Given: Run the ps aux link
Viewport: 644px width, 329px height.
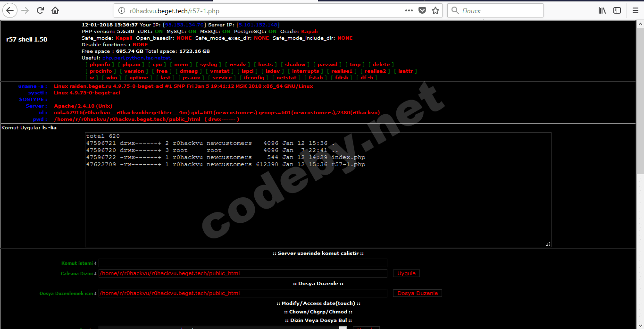Looking at the screenshot, I should coord(192,77).
